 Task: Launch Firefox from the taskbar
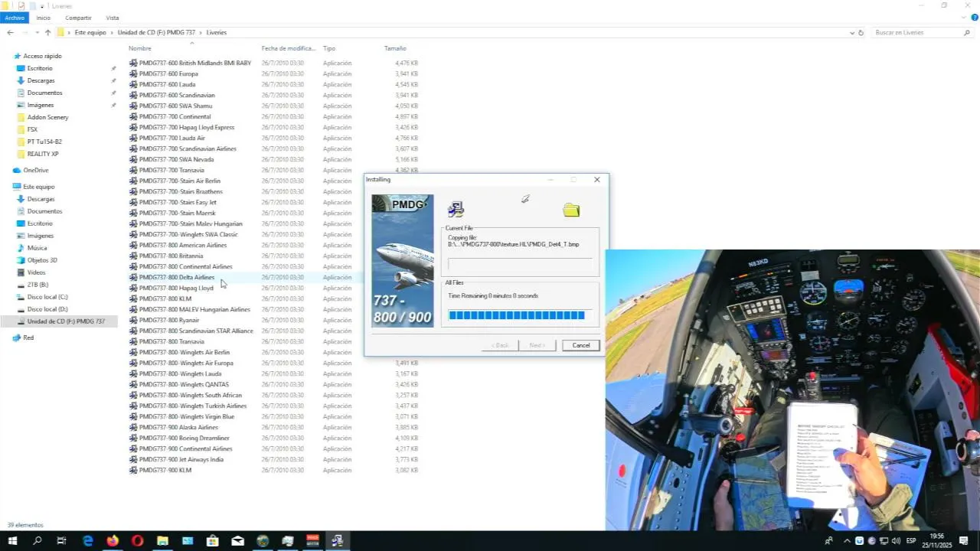tap(113, 541)
